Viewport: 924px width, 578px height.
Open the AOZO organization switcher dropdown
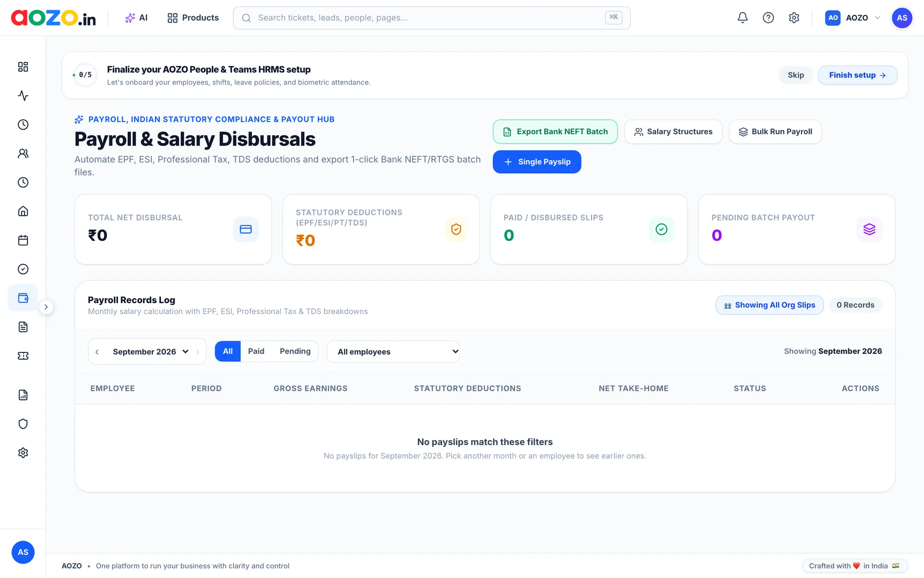[x=853, y=18]
